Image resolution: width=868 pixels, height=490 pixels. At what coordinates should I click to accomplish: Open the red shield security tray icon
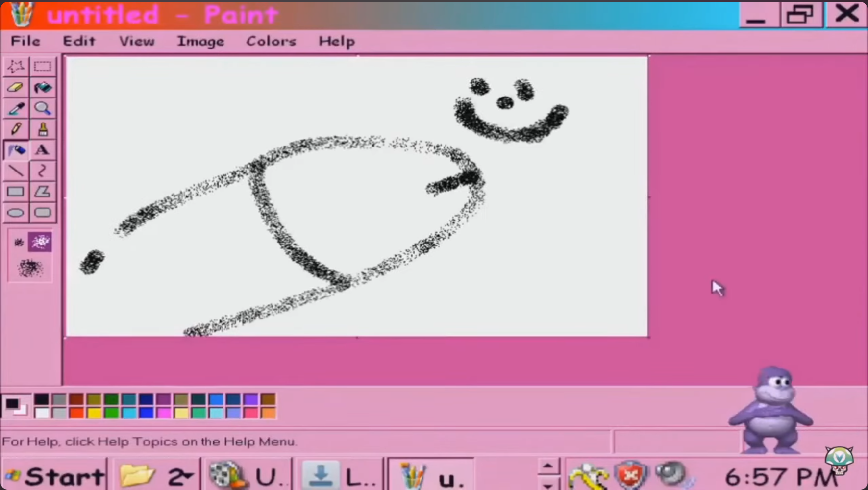(x=631, y=475)
